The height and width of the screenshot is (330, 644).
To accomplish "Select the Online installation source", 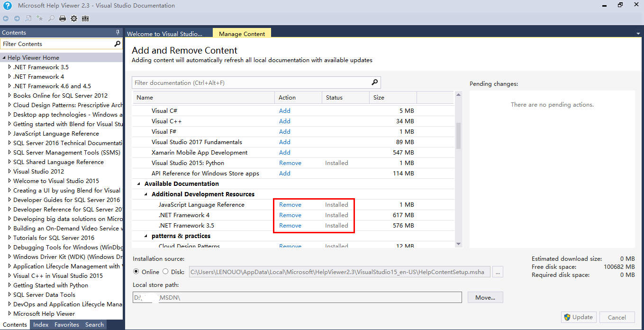I will (x=136, y=272).
